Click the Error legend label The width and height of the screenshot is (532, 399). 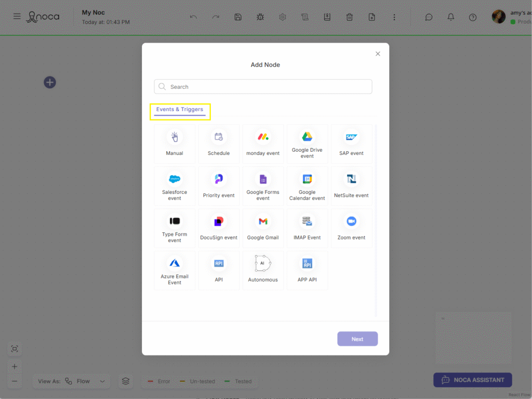(164, 381)
